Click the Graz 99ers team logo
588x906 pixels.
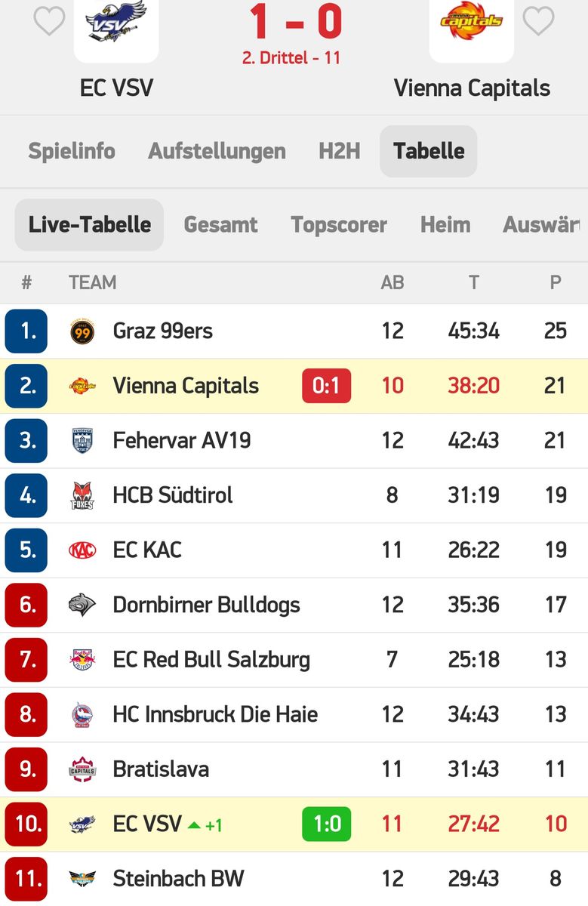click(82, 331)
